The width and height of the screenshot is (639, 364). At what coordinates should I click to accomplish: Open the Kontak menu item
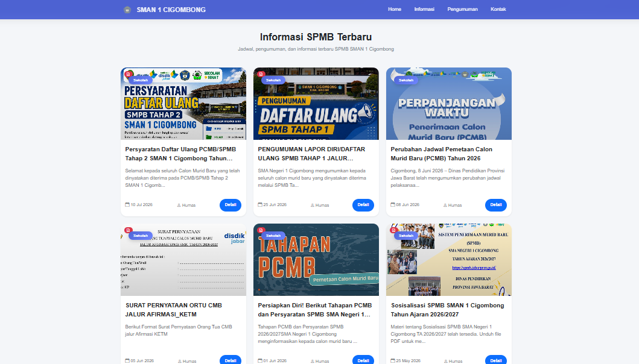[x=498, y=10]
